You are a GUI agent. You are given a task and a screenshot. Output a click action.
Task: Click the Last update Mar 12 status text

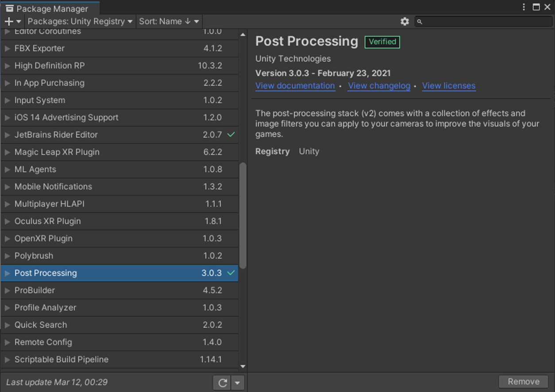(x=57, y=382)
